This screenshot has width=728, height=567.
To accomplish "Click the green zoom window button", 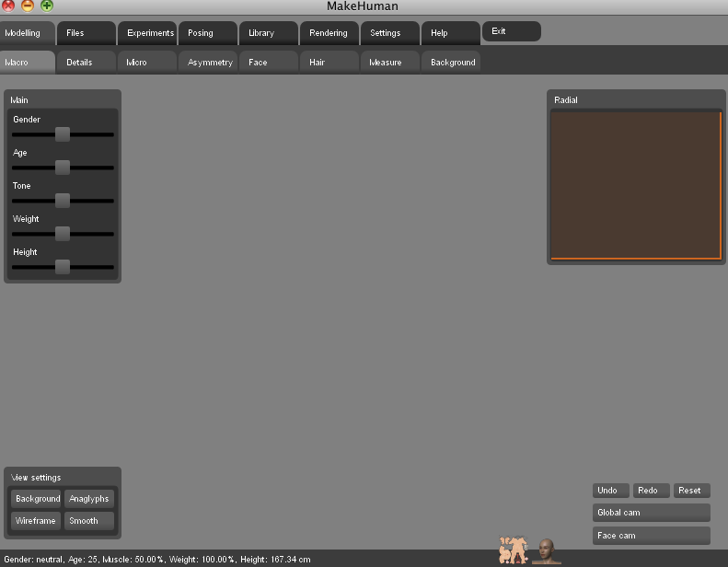I will pyautogui.click(x=47, y=6).
